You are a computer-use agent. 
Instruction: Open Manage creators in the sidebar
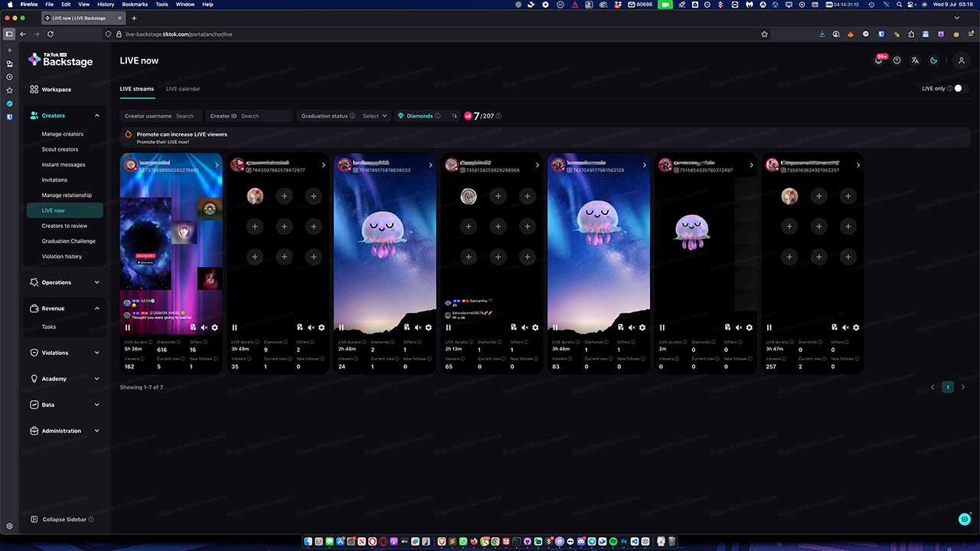[x=63, y=134]
